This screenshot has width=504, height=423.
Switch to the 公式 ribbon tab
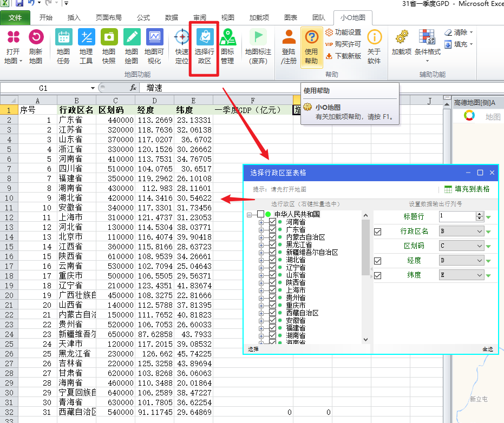(x=143, y=18)
